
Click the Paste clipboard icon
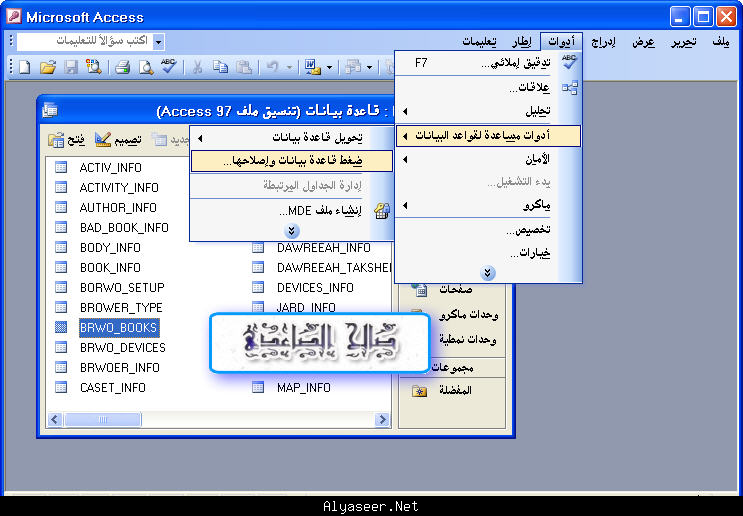[244, 67]
